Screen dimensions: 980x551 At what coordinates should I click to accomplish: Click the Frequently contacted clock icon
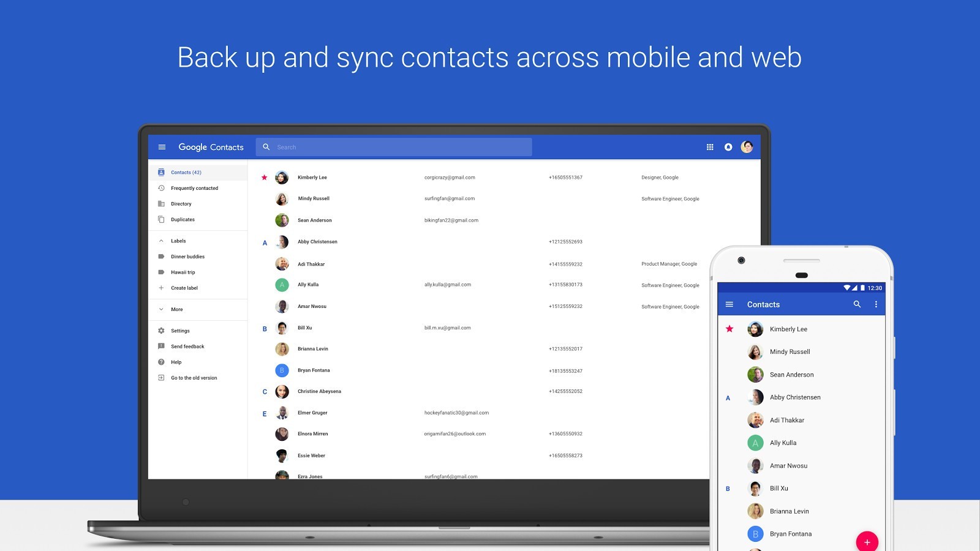[161, 188]
